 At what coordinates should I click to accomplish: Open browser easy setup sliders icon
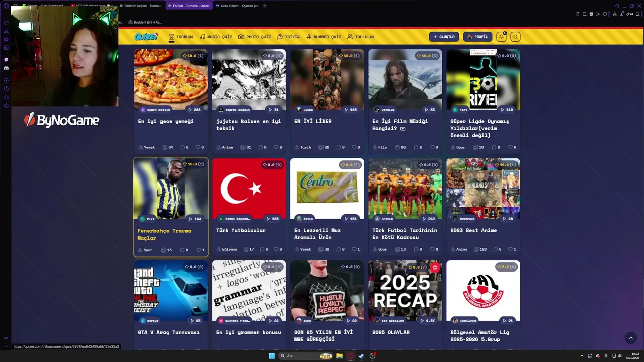[637, 14]
